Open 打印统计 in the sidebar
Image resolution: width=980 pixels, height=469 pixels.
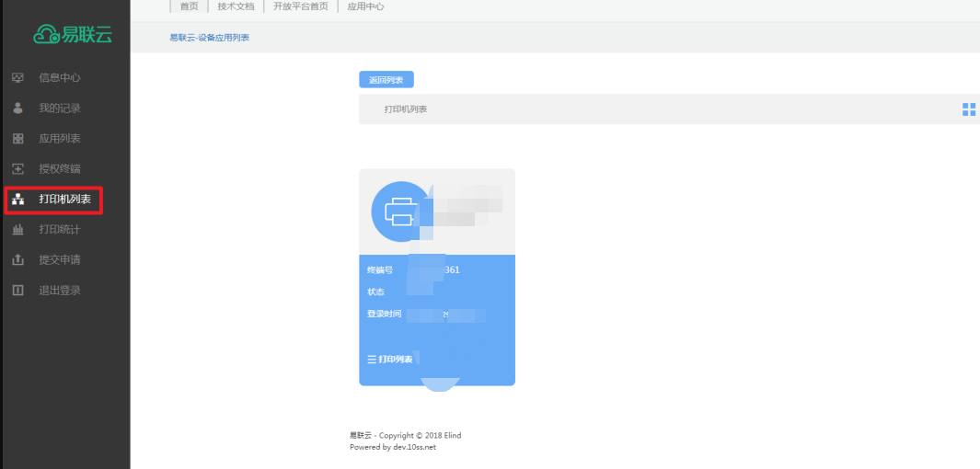point(60,229)
